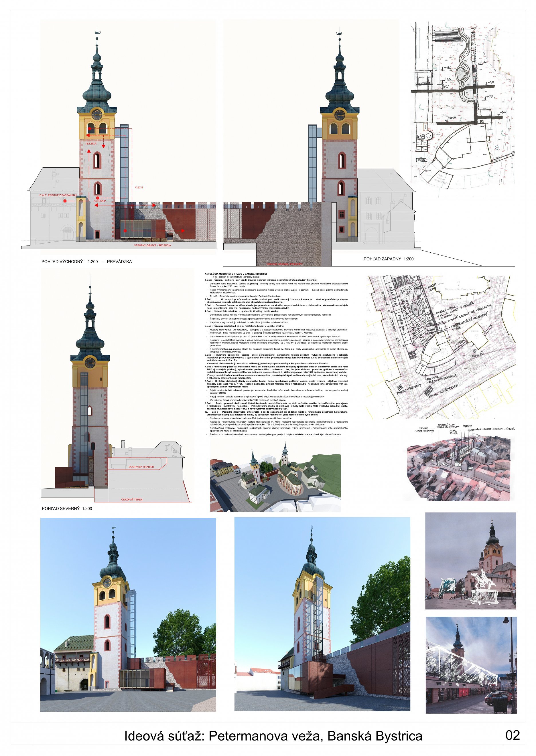
Task: Open the hand-annotated aerial city photo
Action: (459, 468)
